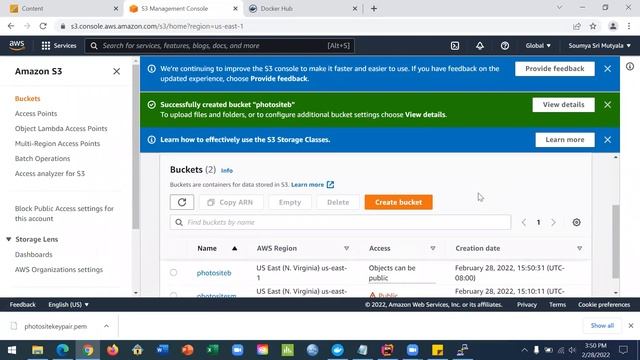Open the Services grid menu
The height and width of the screenshot is (360, 640).
(x=59, y=46)
